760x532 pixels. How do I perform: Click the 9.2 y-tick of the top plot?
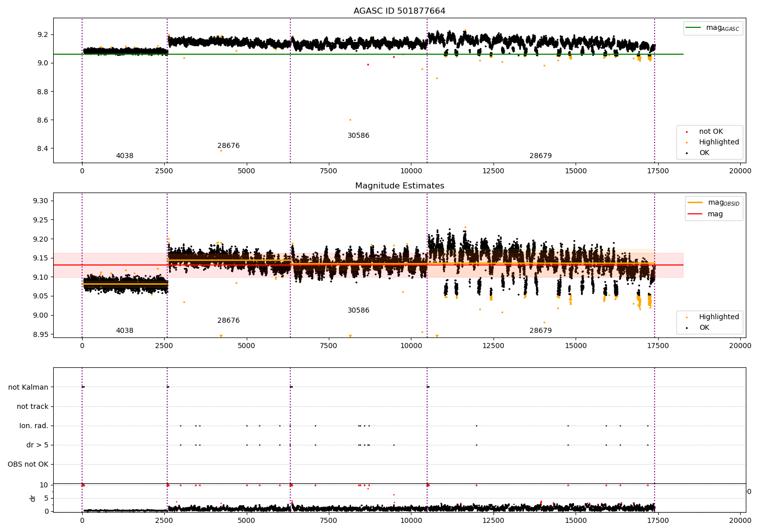tap(43, 35)
